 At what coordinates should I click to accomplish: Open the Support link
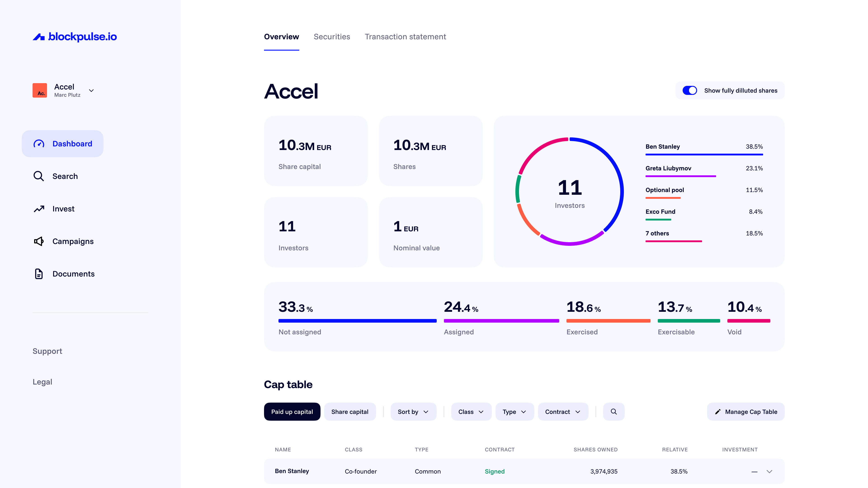pos(47,351)
